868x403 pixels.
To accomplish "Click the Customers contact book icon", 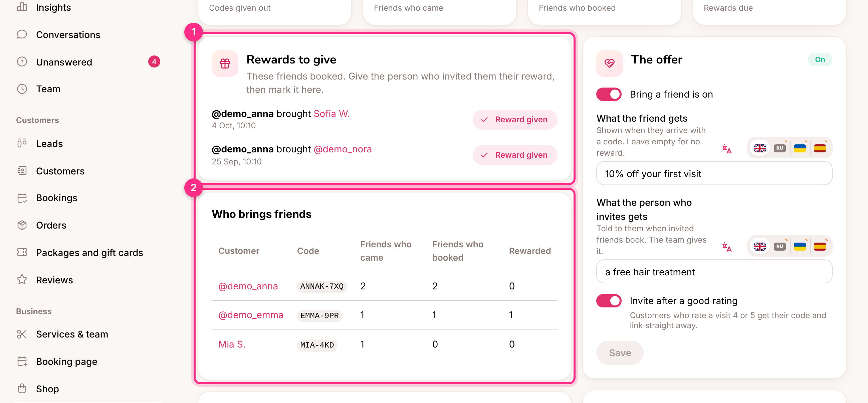I will point(22,171).
